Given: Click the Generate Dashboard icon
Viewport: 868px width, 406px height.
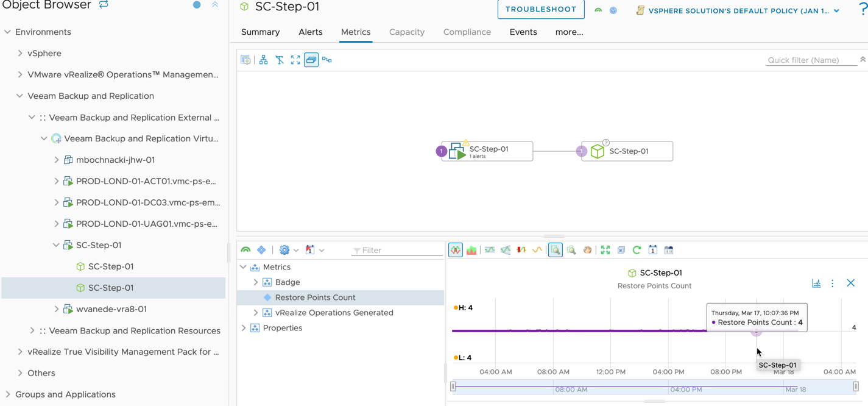Looking at the screenshot, I should [x=669, y=250].
